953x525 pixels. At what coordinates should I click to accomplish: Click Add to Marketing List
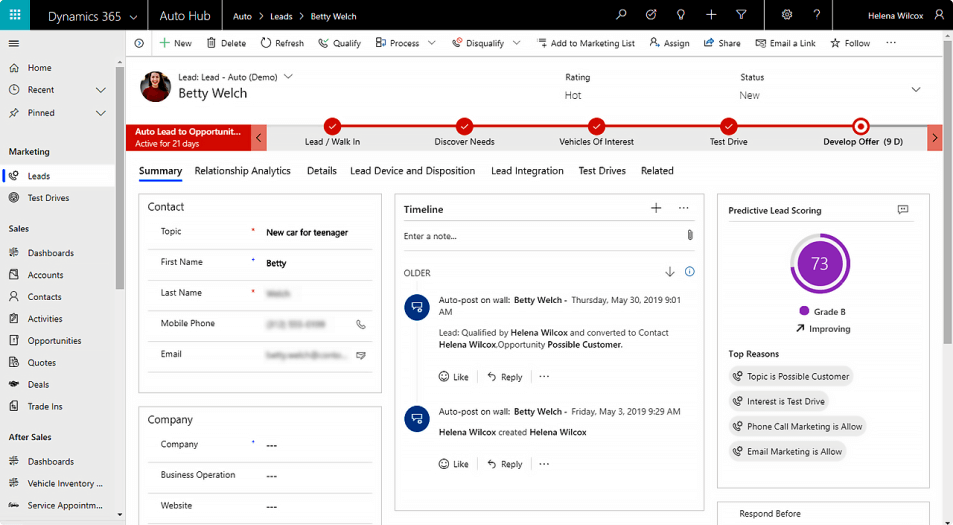(x=585, y=43)
